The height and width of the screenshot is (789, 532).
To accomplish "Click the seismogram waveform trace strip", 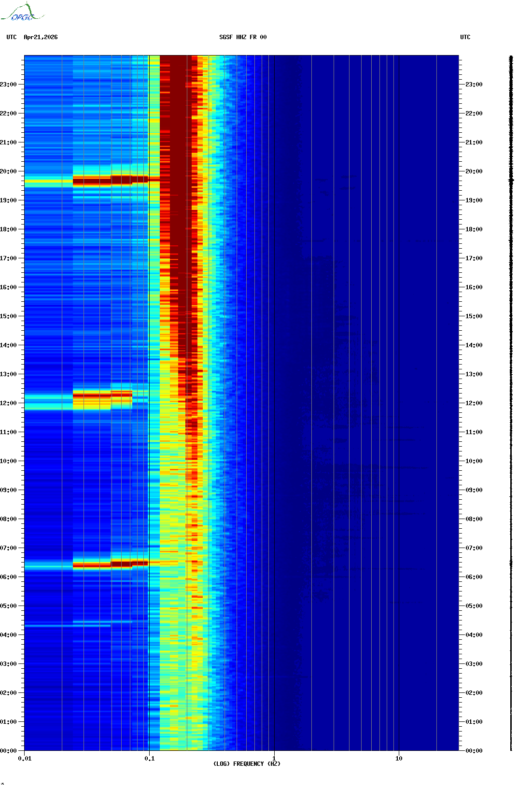I will tap(511, 403).
